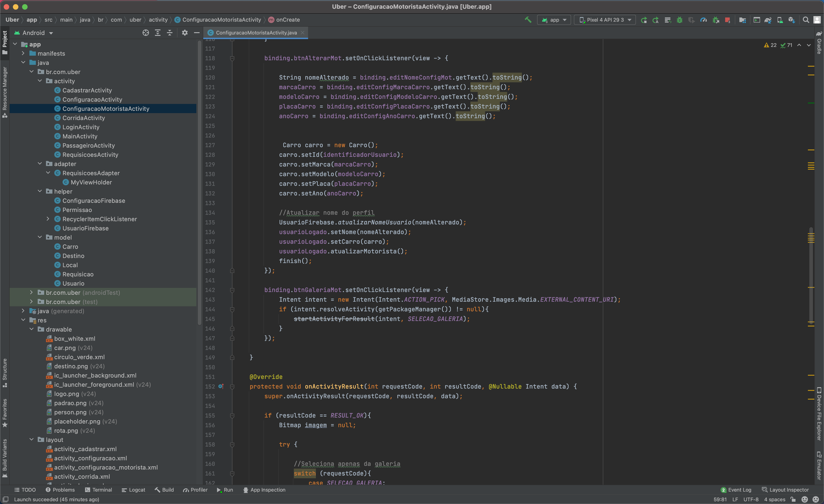Open the app run configuration dropdown
824x504 pixels.
(x=554, y=20)
